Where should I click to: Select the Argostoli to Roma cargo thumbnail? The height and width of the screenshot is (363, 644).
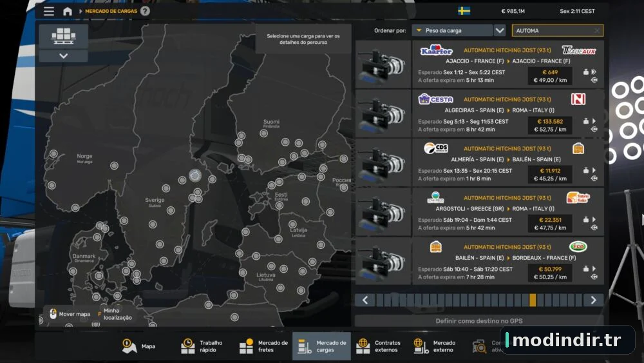383,211
